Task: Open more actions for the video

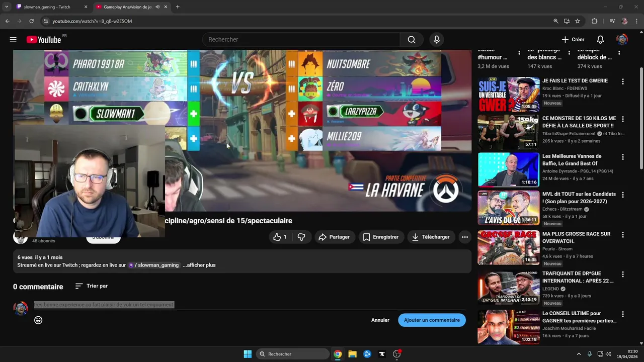Action: tap(464, 237)
